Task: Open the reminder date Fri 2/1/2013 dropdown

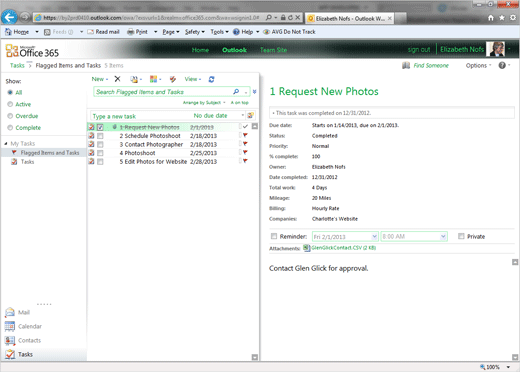Action: pyautogui.click(x=374, y=237)
